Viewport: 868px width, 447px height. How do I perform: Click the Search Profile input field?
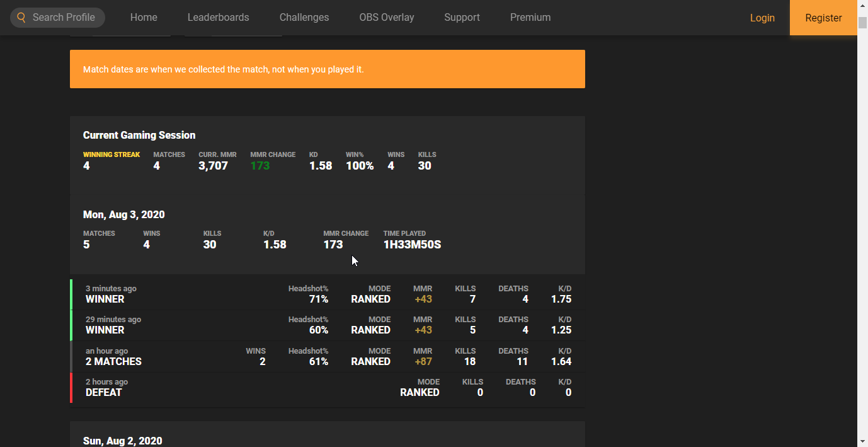pyautogui.click(x=64, y=18)
